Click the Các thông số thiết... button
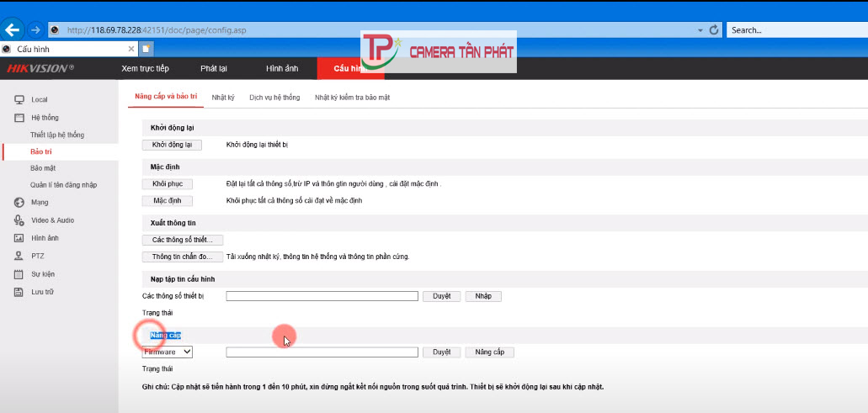Viewport: 868px width, 413px height. [x=183, y=240]
